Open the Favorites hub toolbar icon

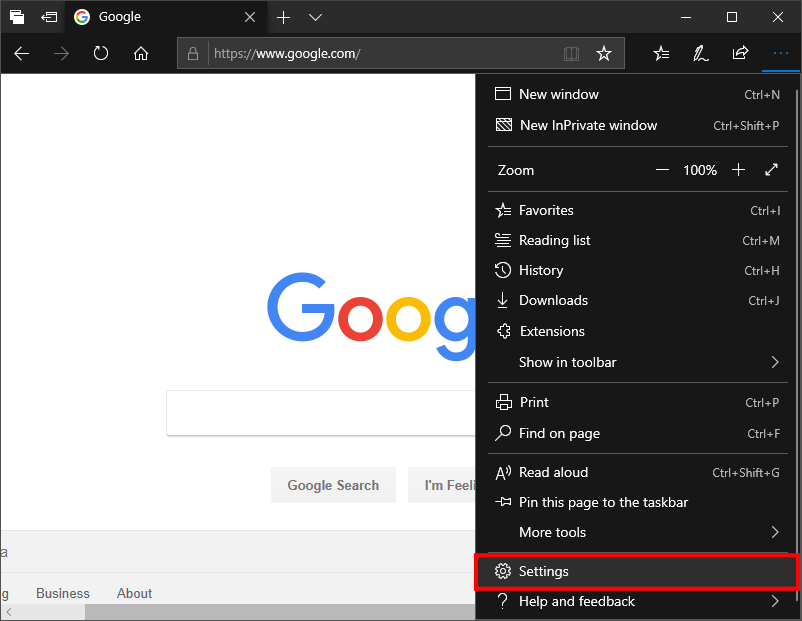[x=661, y=53]
